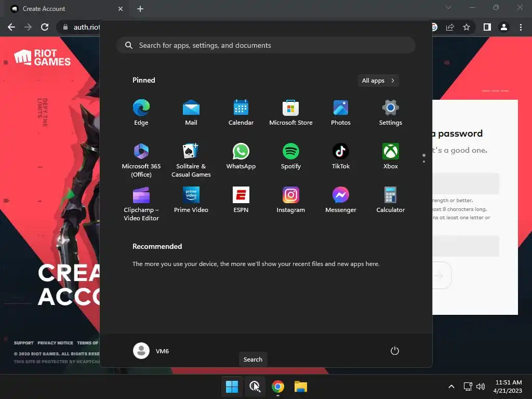The image size is (532, 399).
Task: Open File Explorer from taskbar
Action: tap(301, 387)
